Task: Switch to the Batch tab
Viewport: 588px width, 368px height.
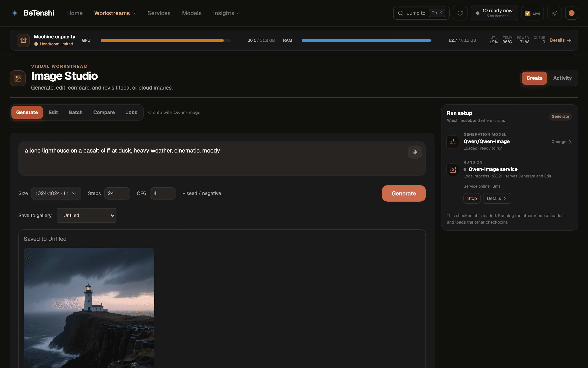Action: click(x=76, y=112)
